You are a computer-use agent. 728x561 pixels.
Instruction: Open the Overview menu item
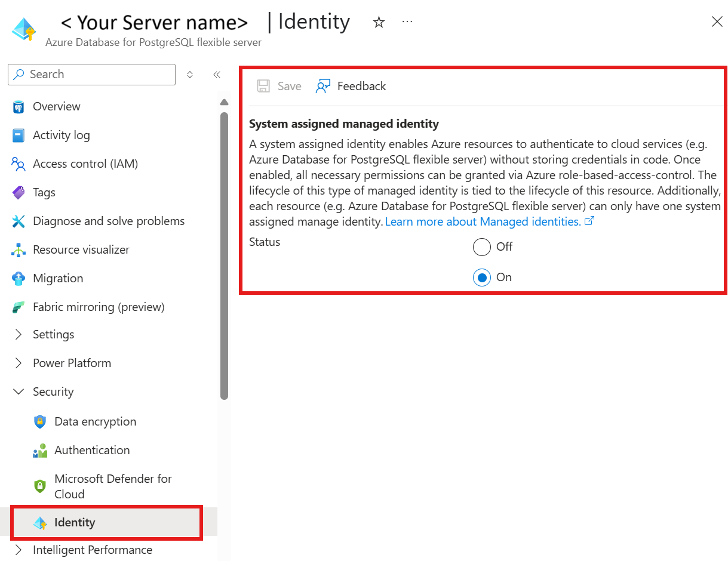tap(57, 106)
